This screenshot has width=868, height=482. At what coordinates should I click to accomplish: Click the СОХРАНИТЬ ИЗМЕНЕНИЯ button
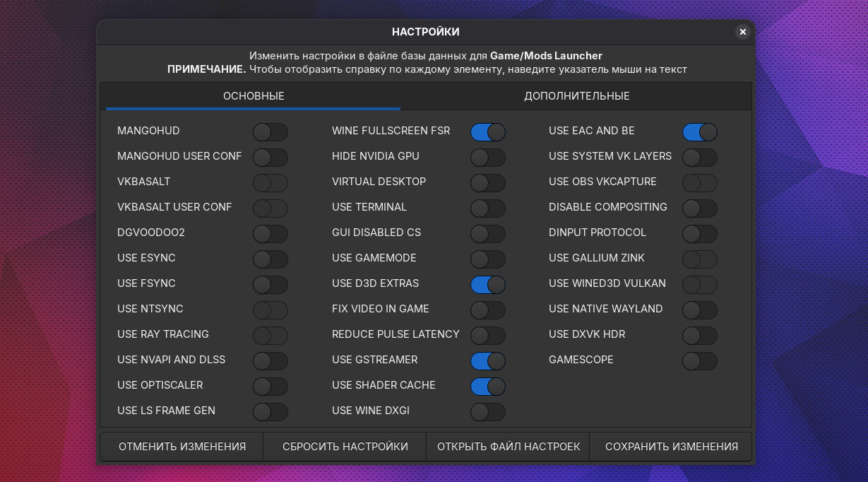(671, 447)
